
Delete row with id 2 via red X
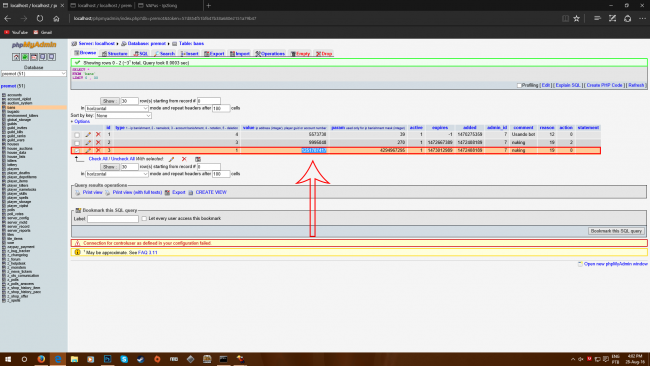98,143
